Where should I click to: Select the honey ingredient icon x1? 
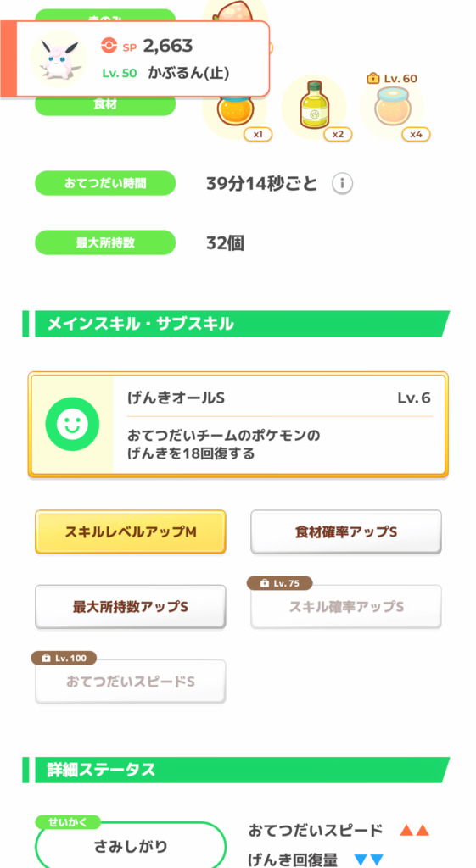pyautogui.click(x=235, y=110)
